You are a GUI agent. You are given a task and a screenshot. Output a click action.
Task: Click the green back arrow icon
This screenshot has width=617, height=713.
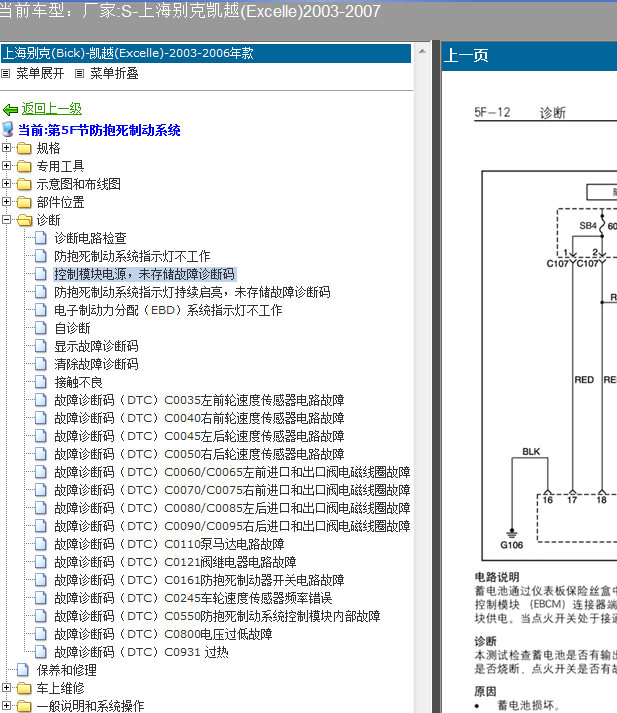click(10, 110)
